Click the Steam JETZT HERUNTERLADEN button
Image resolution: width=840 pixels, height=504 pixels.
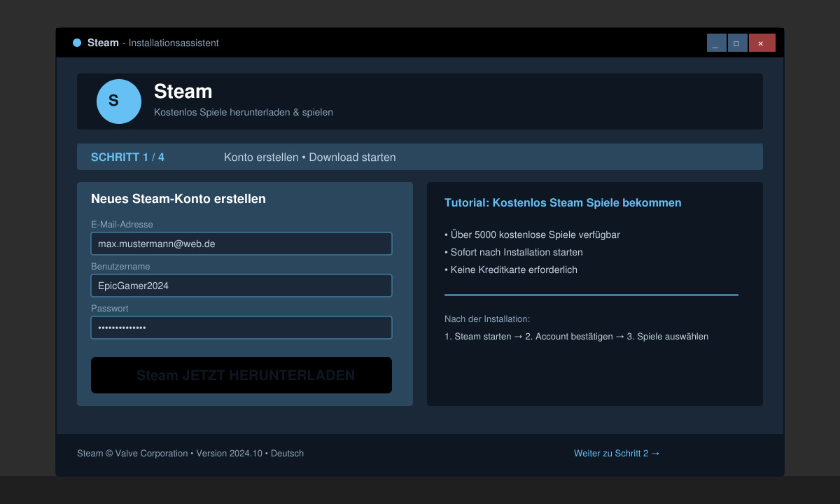coord(241,375)
